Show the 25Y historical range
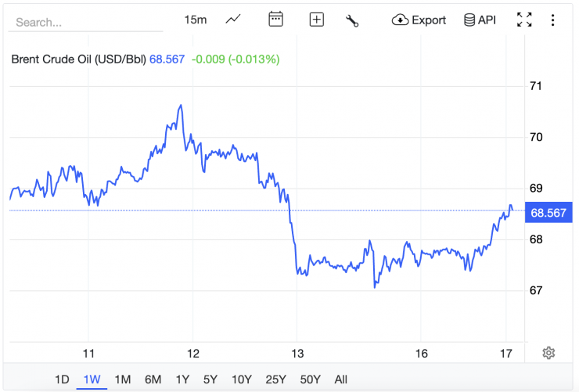 (x=275, y=379)
